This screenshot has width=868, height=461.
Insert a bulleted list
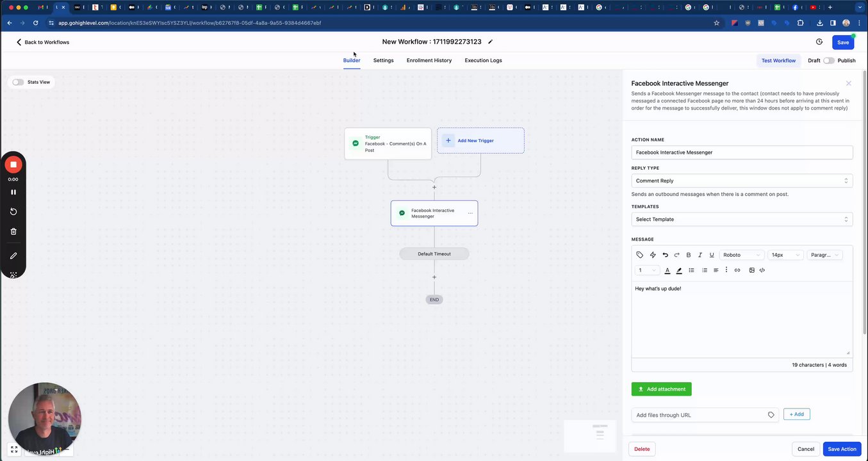(x=691, y=270)
